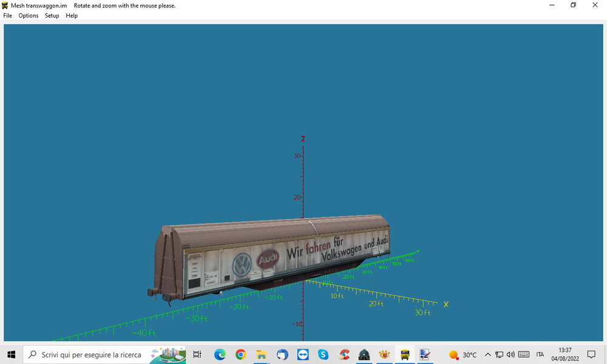Image resolution: width=607 pixels, height=364 pixels.
Task: Open network settings tray icon
Action: (500, 354)
